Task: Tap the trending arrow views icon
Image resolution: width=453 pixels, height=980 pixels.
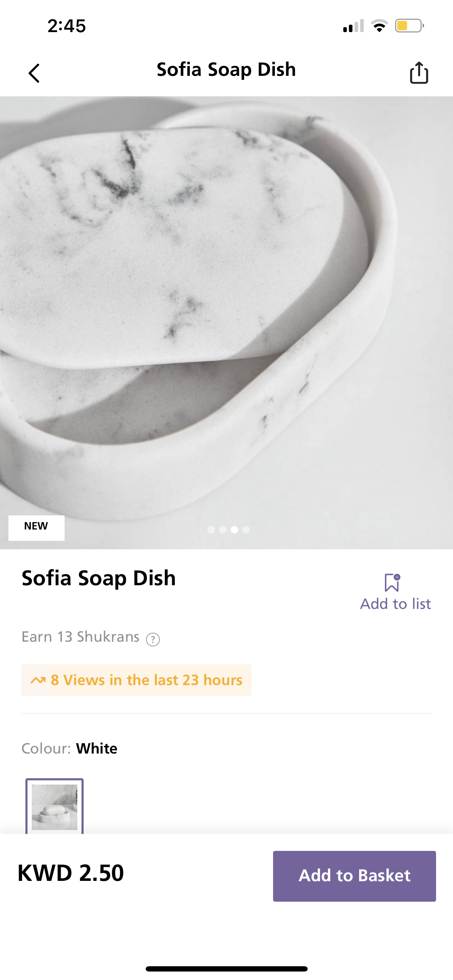Action: click(x=38, y=680)
